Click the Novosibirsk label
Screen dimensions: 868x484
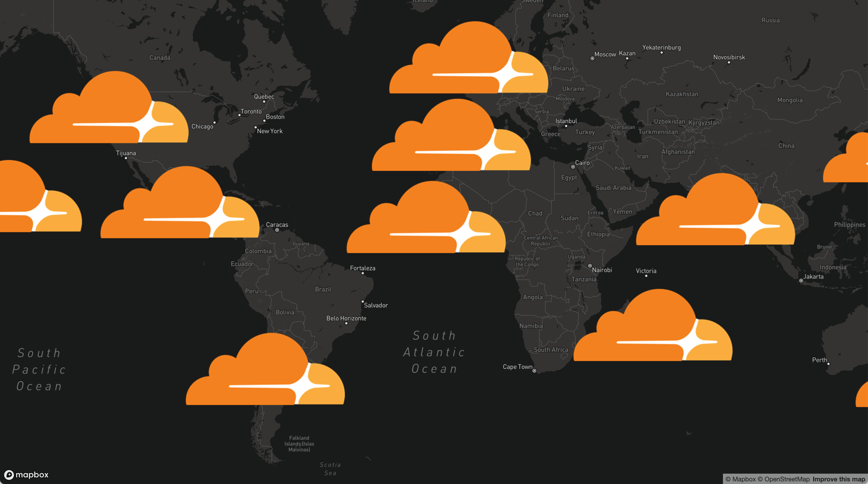(x=729, y=57)
